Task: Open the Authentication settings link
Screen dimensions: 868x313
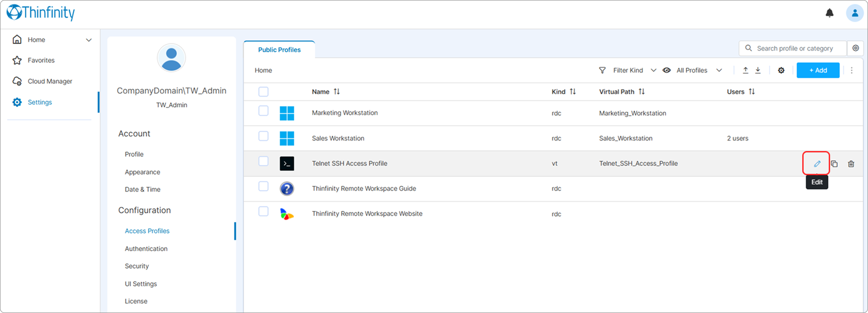Action: point(146,249)
